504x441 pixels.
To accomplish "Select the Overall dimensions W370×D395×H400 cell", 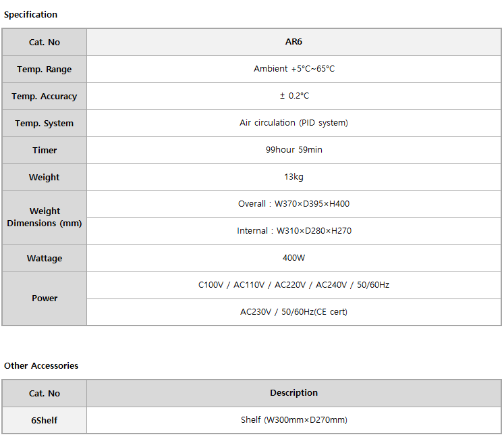I will click(293, 204).
